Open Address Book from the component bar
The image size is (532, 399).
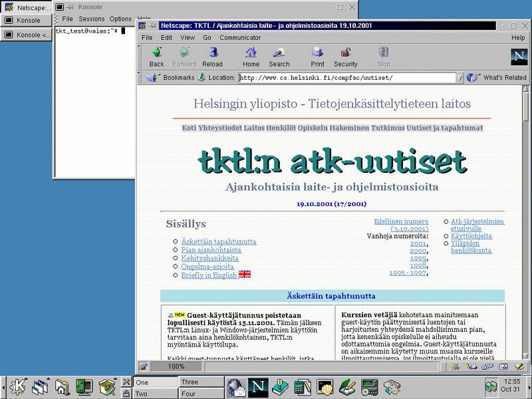(503, 366)
